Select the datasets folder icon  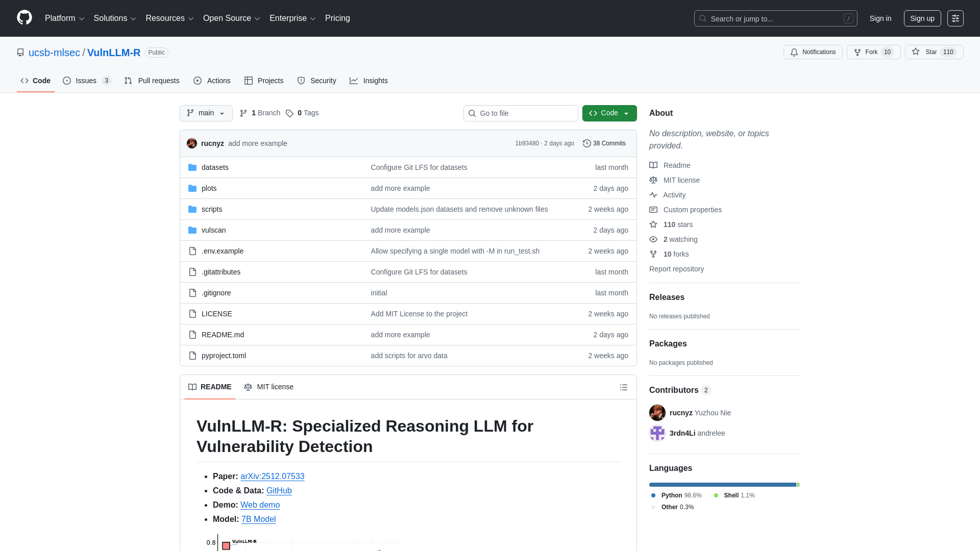pos(192,167)
